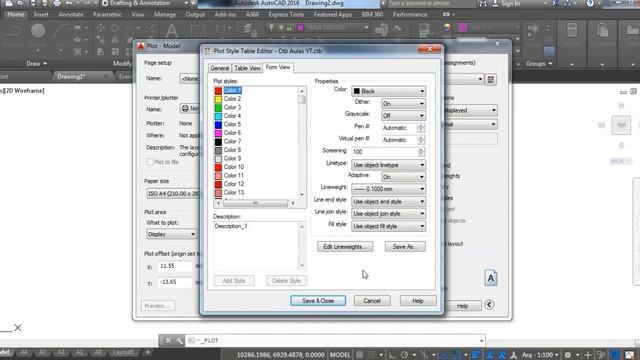
Task: Click the Sign In user icon
Action: 496,3
